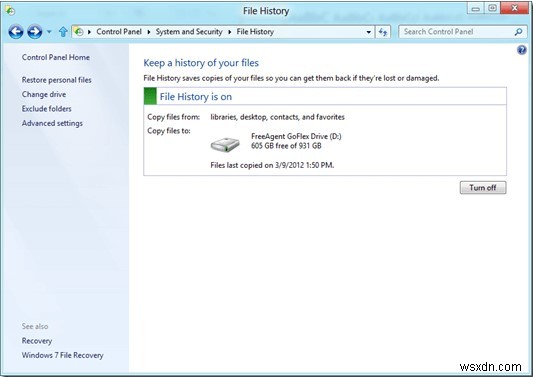This screenshot has height=377, width=533.
Task: Click the 'Keep a history of your files' heading
Action: pyautogui.click(x=201, y=63)
